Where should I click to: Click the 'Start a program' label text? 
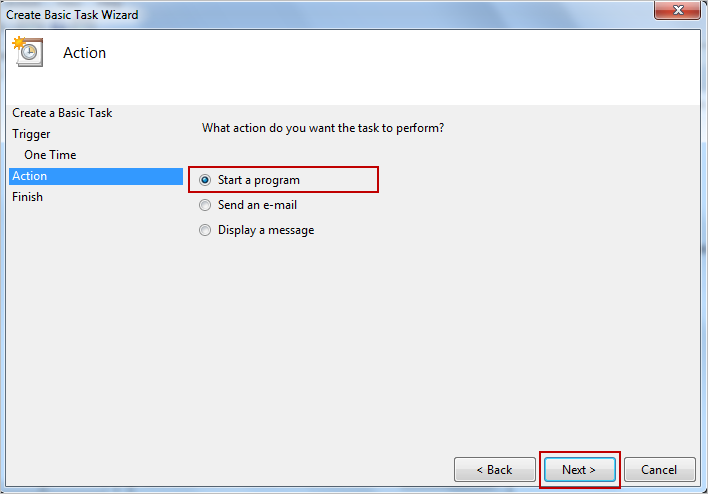(259, 180)
